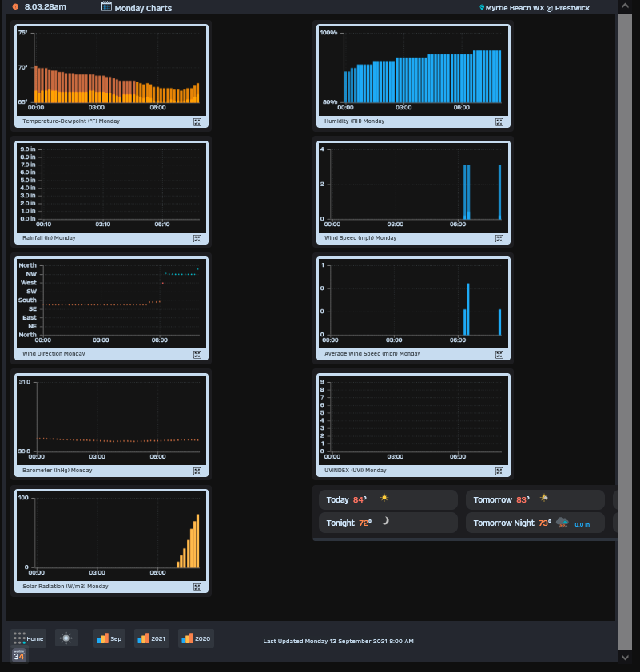
Task: Expand the Wind Direction Monday chart
Action: 197,355
